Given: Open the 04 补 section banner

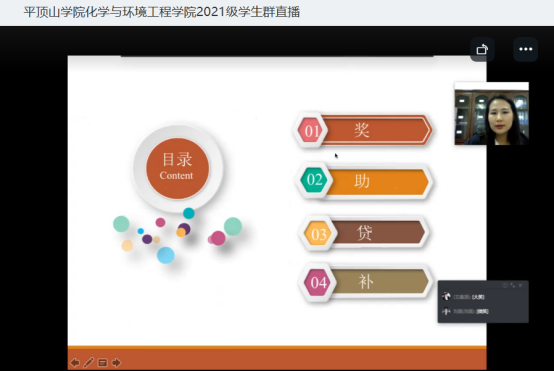Looking at the screenshot, I should (x=366, y=282).
